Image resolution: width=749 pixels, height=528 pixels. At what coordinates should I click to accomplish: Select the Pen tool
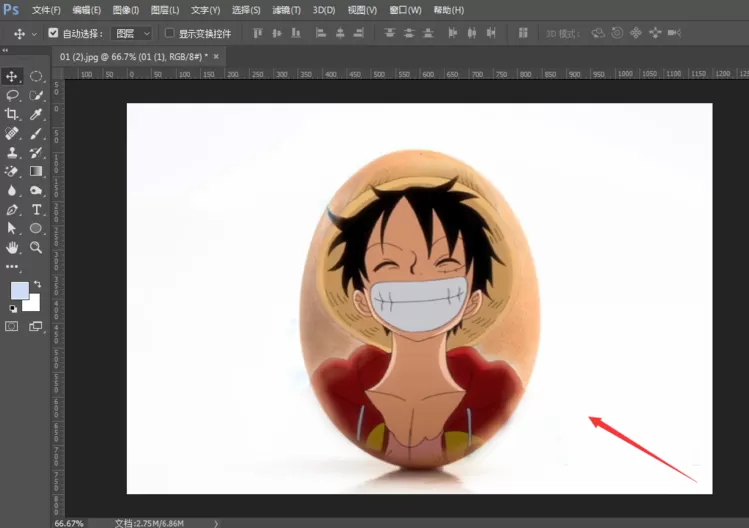[x=12, y=209]
